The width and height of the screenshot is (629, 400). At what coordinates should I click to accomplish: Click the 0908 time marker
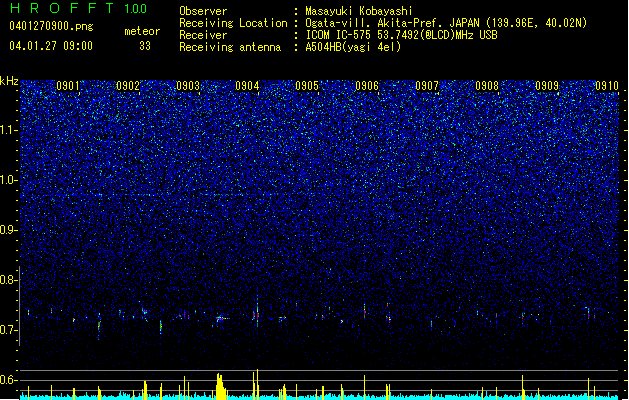tap(487, 86)
